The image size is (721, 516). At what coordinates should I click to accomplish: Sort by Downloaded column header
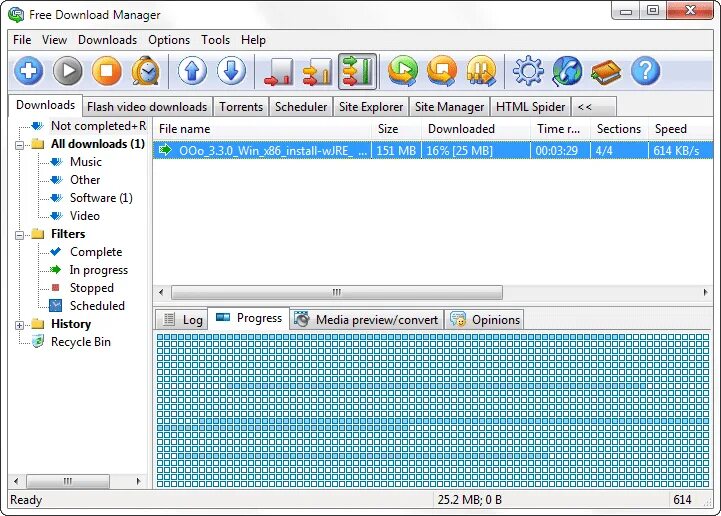tap(476, 129)
